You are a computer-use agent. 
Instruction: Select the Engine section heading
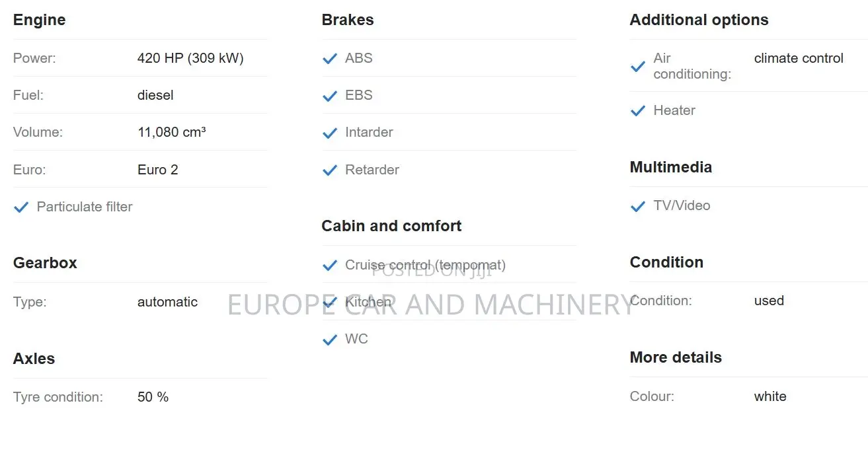(40, 20)
